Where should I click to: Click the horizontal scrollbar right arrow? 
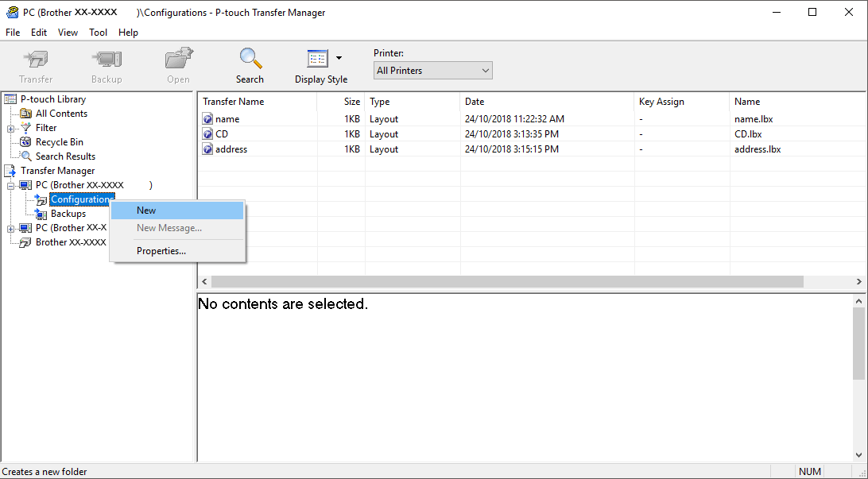[858, 282]
